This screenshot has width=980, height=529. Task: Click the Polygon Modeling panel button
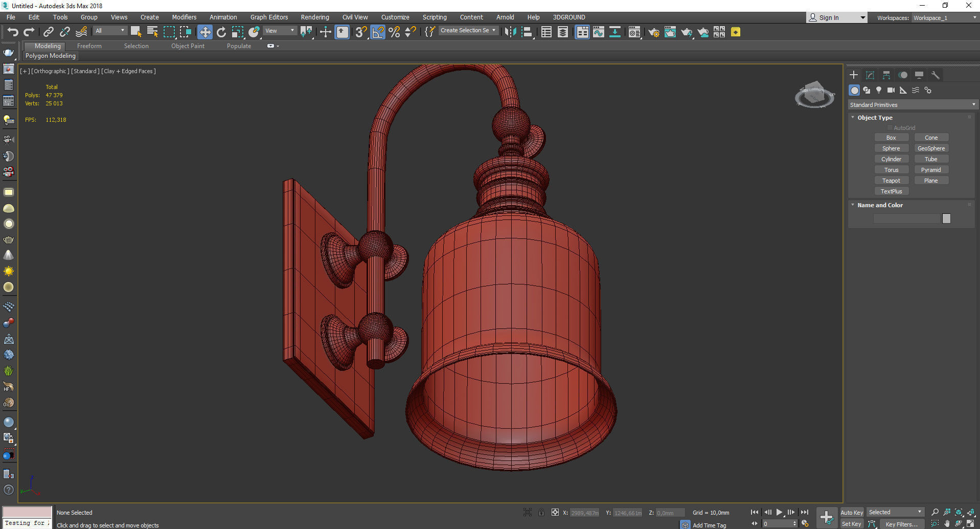click(51, 56)
